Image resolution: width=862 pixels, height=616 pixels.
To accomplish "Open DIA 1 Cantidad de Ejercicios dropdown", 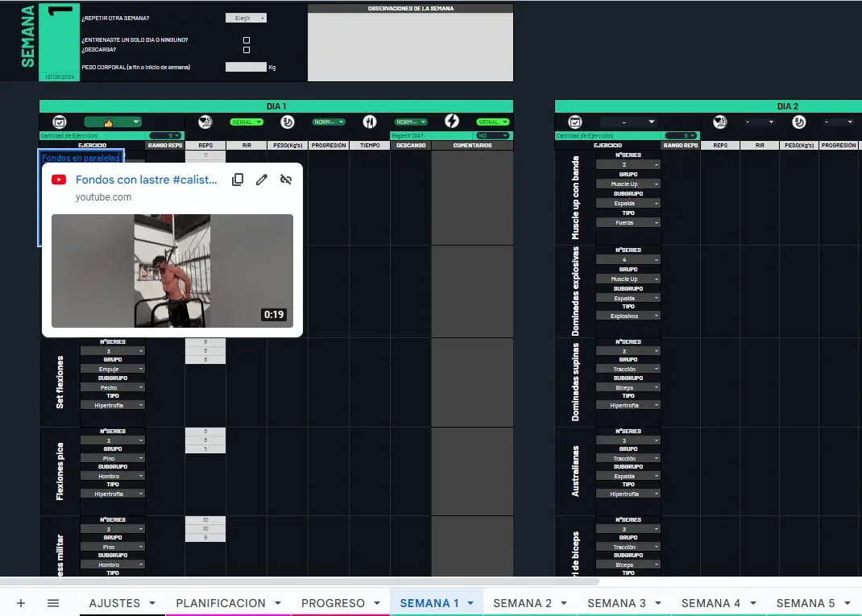I will 165,136.
